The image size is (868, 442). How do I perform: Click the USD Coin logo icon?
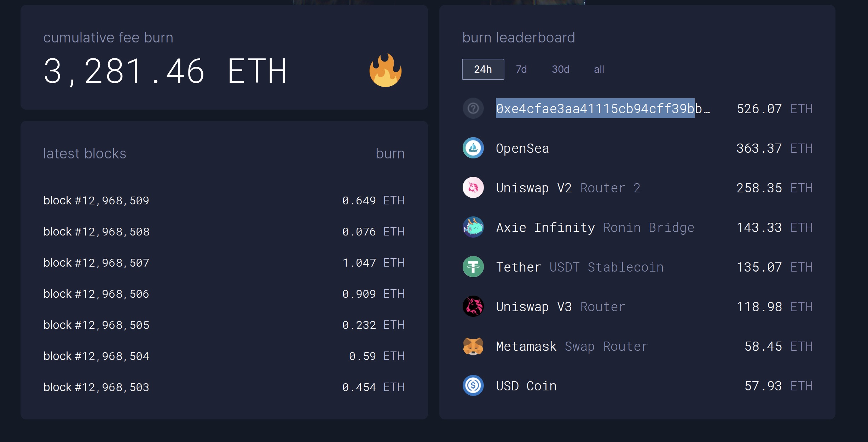point(473,386)
